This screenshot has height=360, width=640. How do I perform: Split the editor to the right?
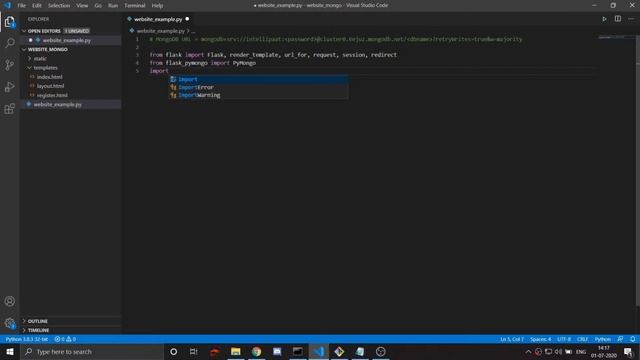pyautogui.click(x=618, y=19)
